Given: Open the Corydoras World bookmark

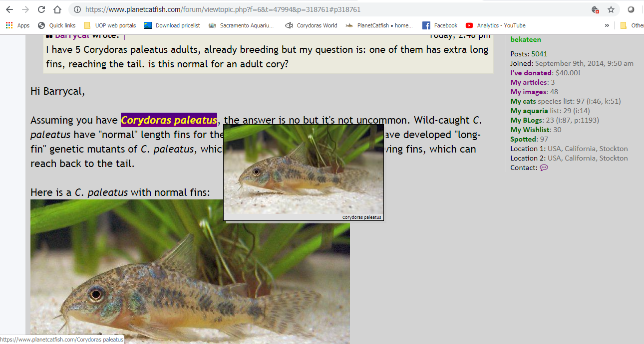Looking at the screenshot, I should coord(311,25).
